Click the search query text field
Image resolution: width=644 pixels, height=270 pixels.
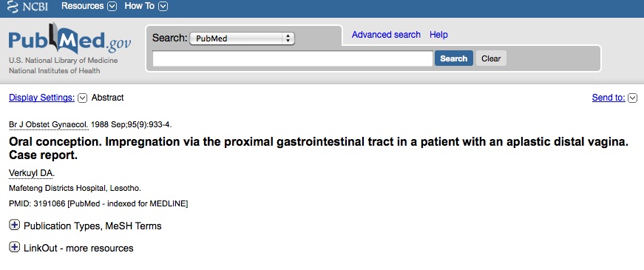(293, 58)
